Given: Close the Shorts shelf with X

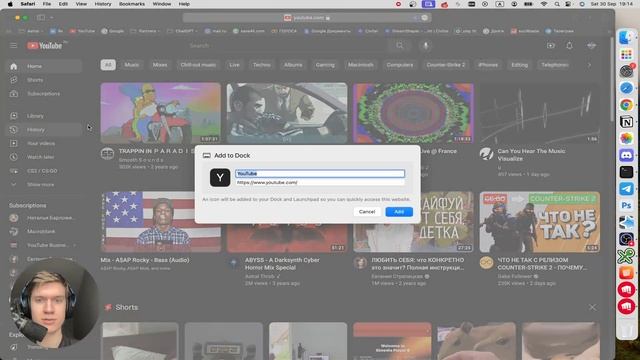Looking at the screenshot, I should (592, 307).
